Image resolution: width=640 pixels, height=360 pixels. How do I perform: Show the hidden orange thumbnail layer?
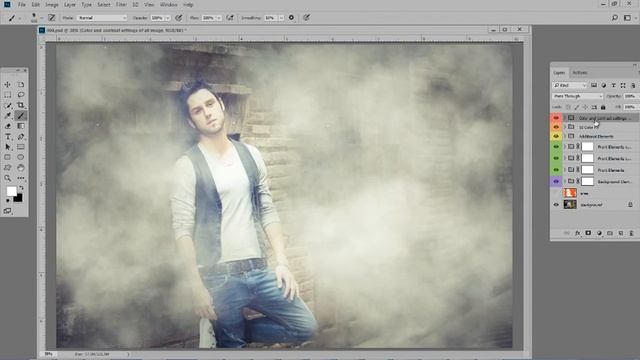tap(556, 193)
